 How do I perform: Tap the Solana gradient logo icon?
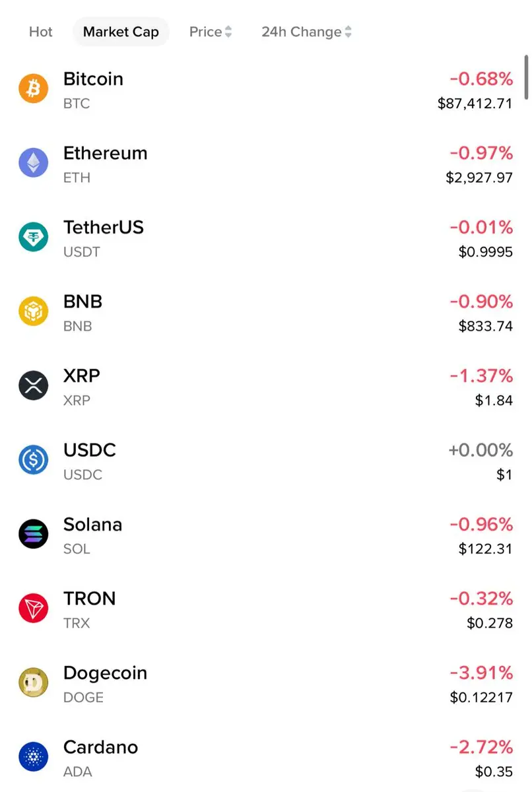[x=33, y=534]
